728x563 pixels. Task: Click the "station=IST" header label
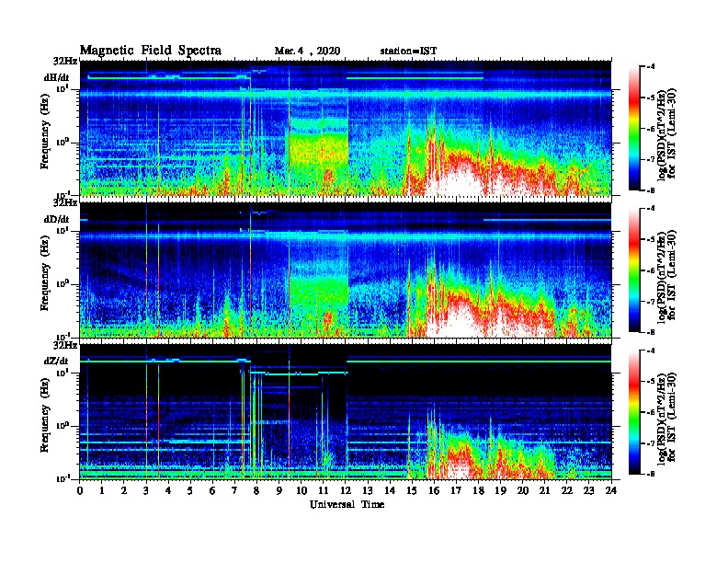(408, 52)
